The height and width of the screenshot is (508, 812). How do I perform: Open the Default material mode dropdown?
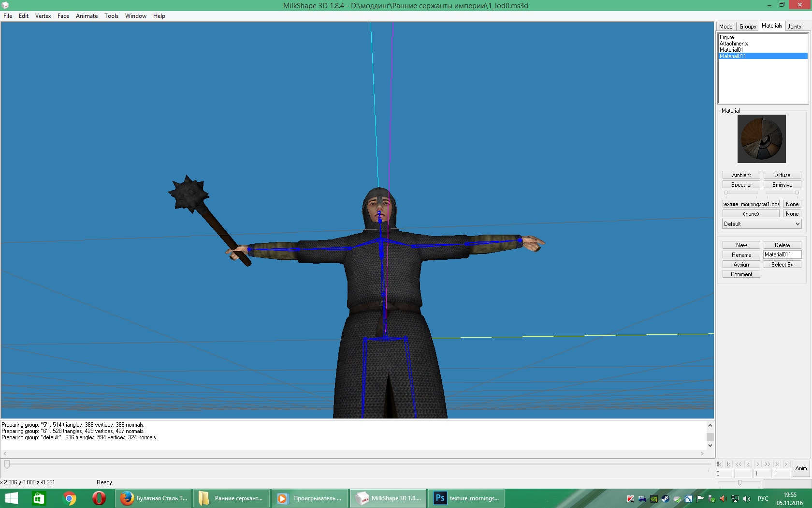pos(762,224)
